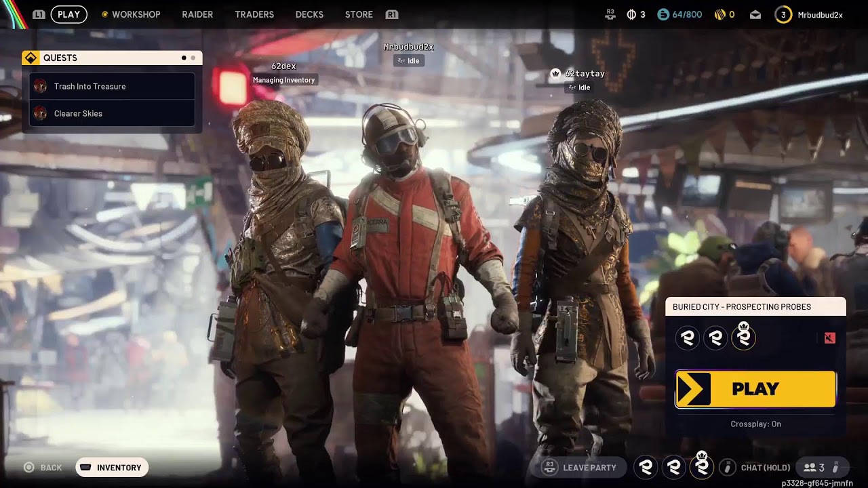This screenshot has width=868, height=488.
Task: Go to the DECKS tab
Action: [x=309, y=14]
